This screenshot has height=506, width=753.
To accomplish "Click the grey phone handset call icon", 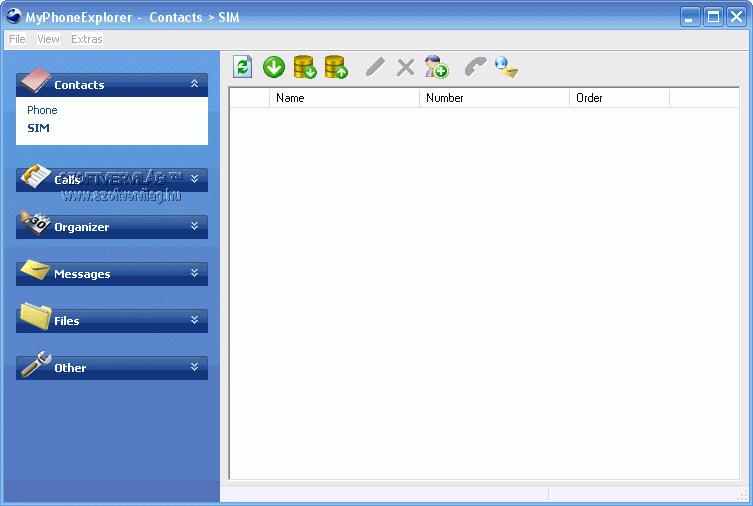I will [475, 67].
